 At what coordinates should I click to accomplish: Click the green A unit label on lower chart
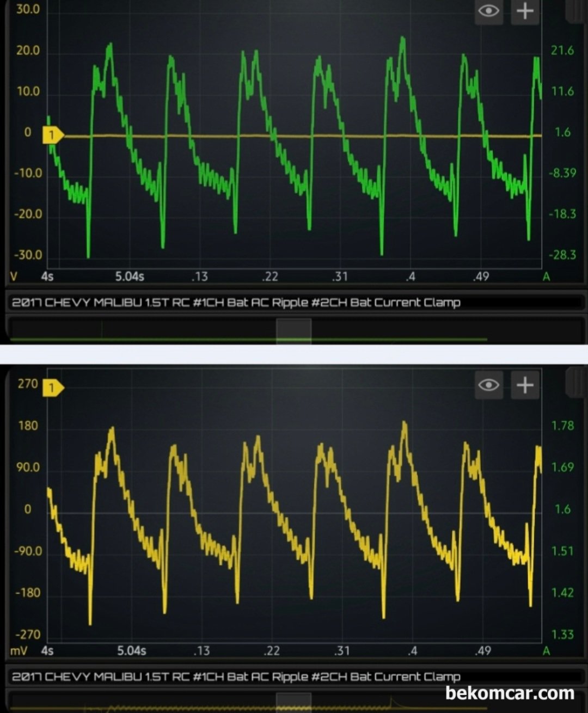(x=546, y=651)
